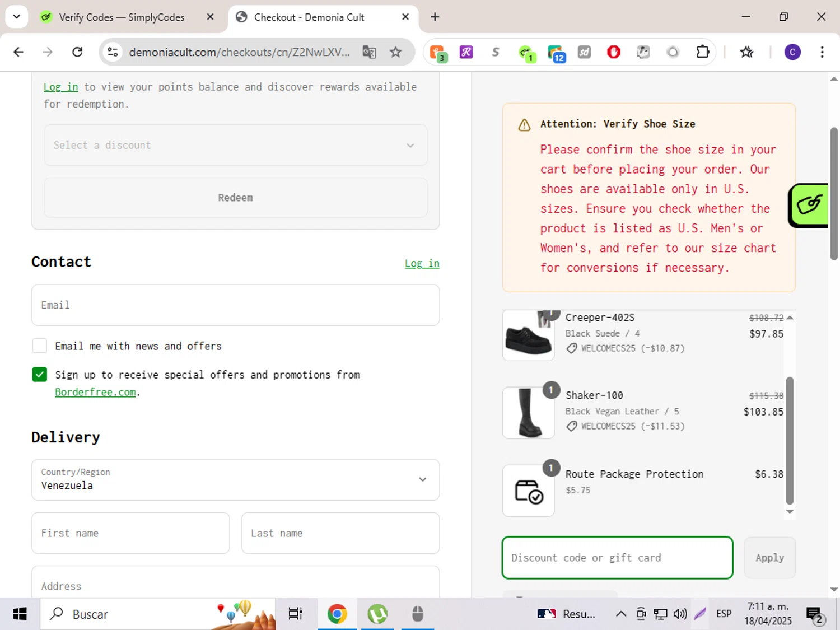
Task: Click the Buscar taskbar search box
Action: click(158, 614)
